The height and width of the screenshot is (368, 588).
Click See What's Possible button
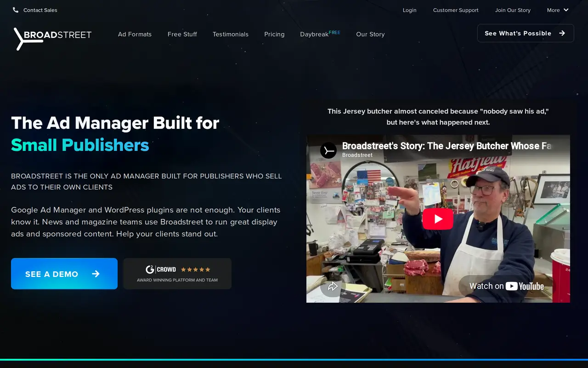526,33
